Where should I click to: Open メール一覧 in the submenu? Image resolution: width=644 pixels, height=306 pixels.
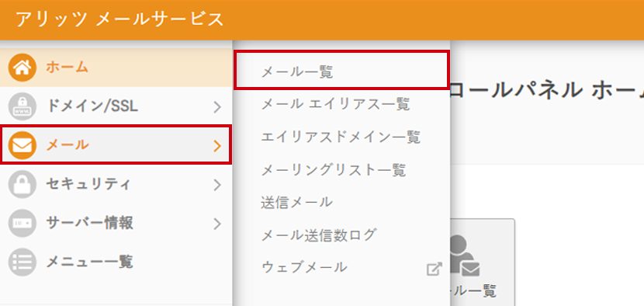pyautogui.click(x=296, y=72)
